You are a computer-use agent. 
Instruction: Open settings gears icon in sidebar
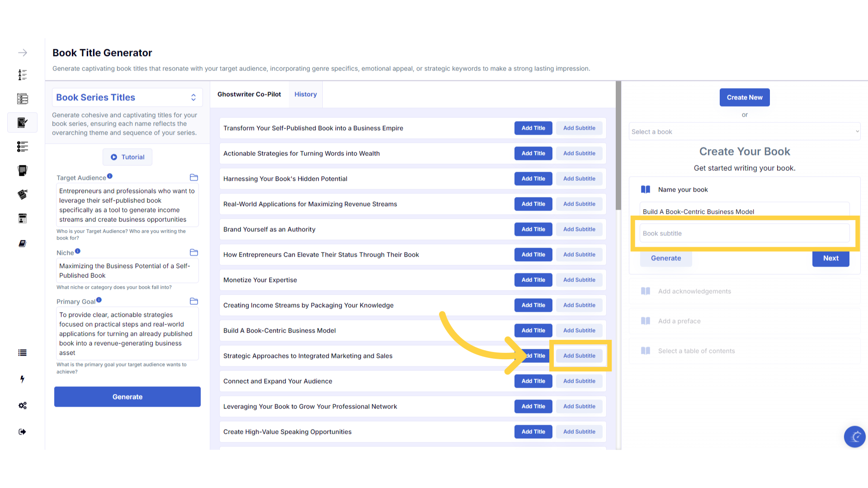pos(22,405)
